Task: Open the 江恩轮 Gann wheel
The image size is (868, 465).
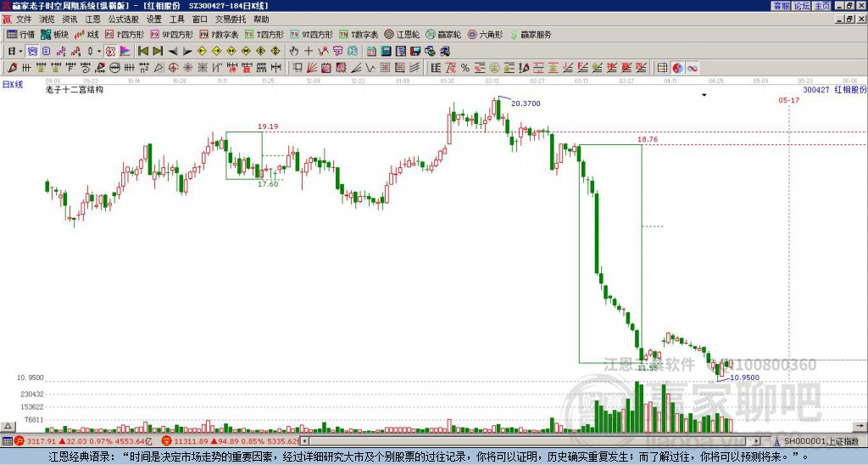Action: [403, 34]
